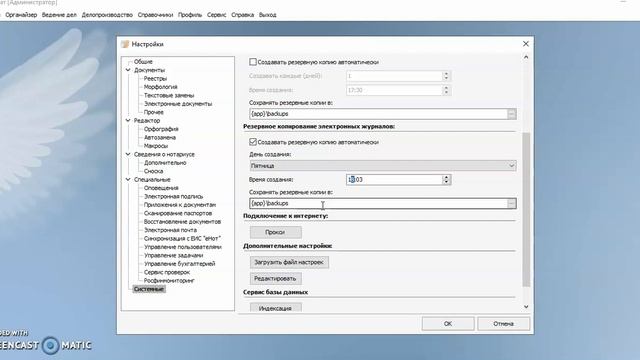This screenshot has width=640, height=360.
Task: Select Электронные документы tree item
Action: point(178,104)
